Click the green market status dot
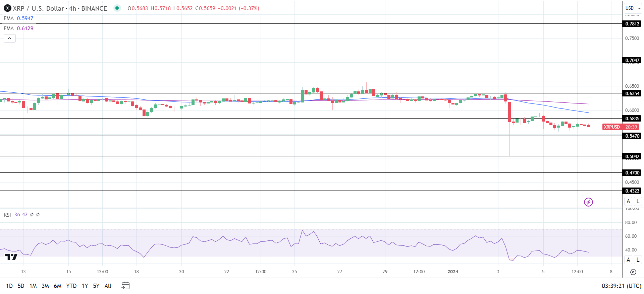 coord(117,8)
